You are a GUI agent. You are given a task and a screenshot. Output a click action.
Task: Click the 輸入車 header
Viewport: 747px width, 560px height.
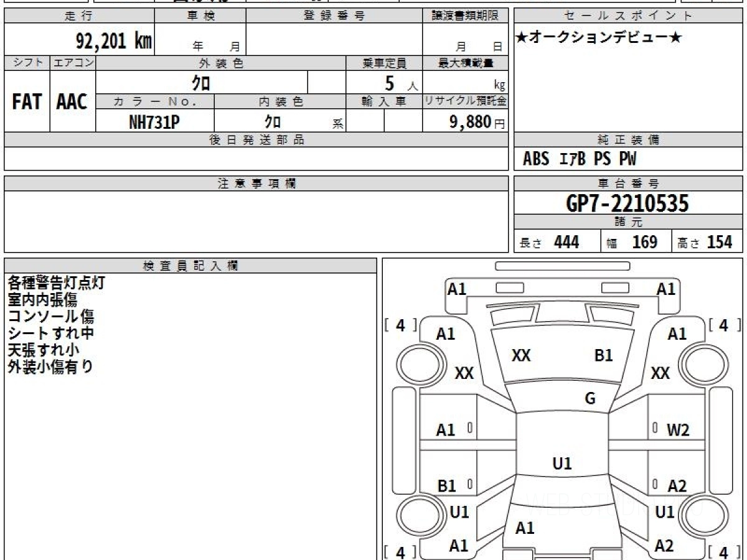click(x=384, y=101)
